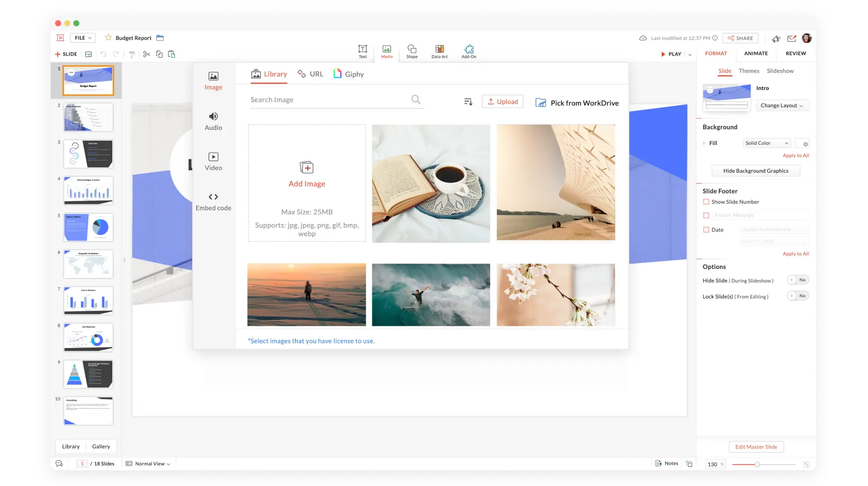Image resolution: width=868 pixels, height=486 pixels.
Task: Copy using the copy icon
Action: tap(159, 54)
